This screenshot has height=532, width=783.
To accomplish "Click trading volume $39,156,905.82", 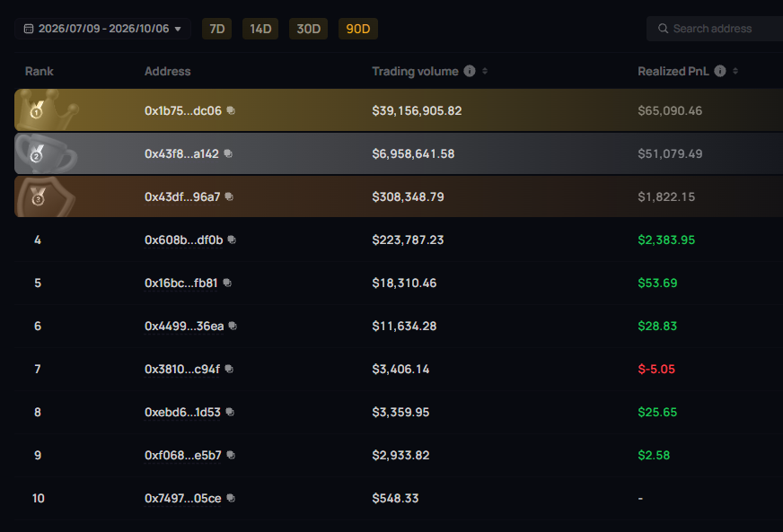I will (x=417, y=110).
